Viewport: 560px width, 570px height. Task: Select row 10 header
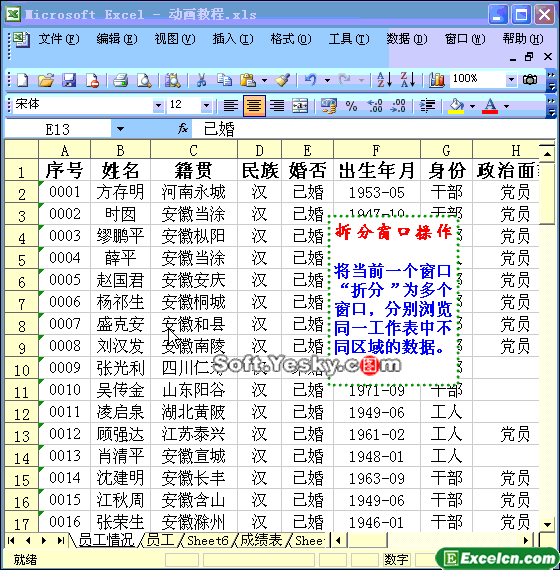21,369
